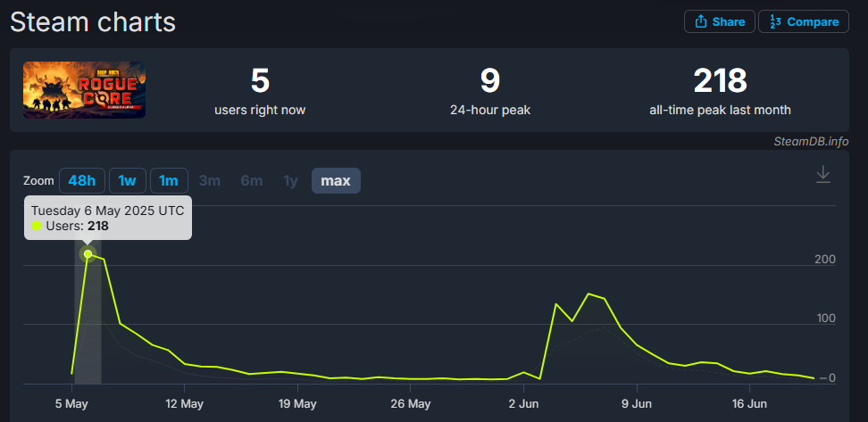Download the chart via arrow icon
The height and width of the screenshot is (422, 868).
[823, 174]
